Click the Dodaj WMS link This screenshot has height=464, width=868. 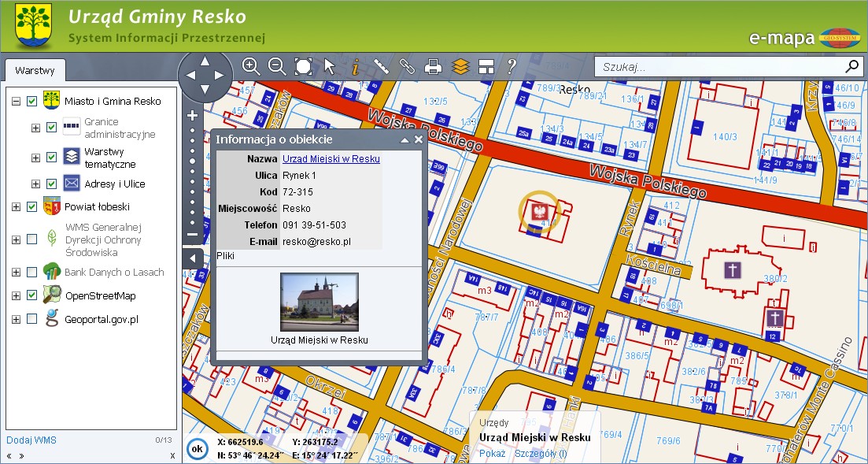(31, 440)
